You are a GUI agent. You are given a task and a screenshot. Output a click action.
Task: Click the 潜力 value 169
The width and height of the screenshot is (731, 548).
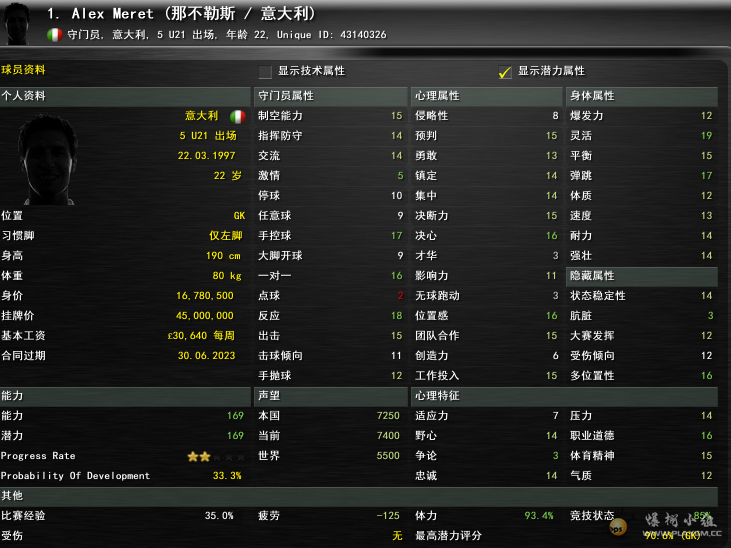tap(235, 436)
